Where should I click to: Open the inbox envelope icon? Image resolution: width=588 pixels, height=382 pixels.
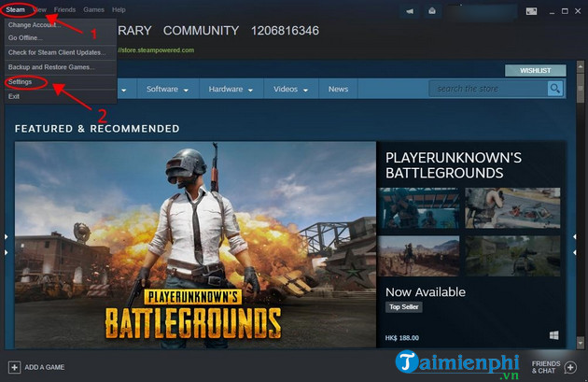coord(432,11)
